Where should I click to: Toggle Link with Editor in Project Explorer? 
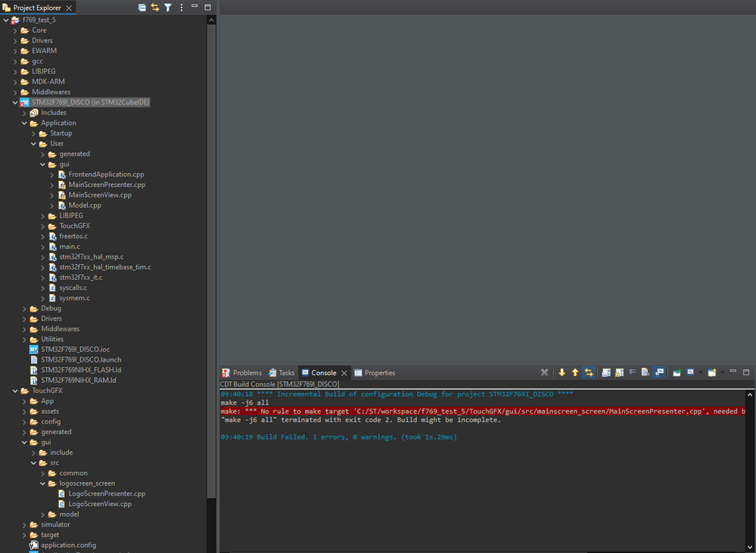pyautogui.click(x=155, y=8)
